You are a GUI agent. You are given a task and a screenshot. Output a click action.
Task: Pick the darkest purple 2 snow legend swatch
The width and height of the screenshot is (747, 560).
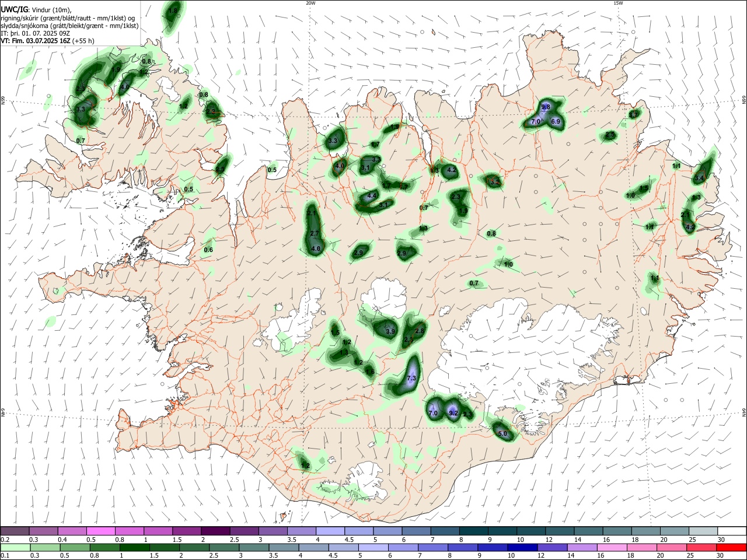[x=215, y=531]
